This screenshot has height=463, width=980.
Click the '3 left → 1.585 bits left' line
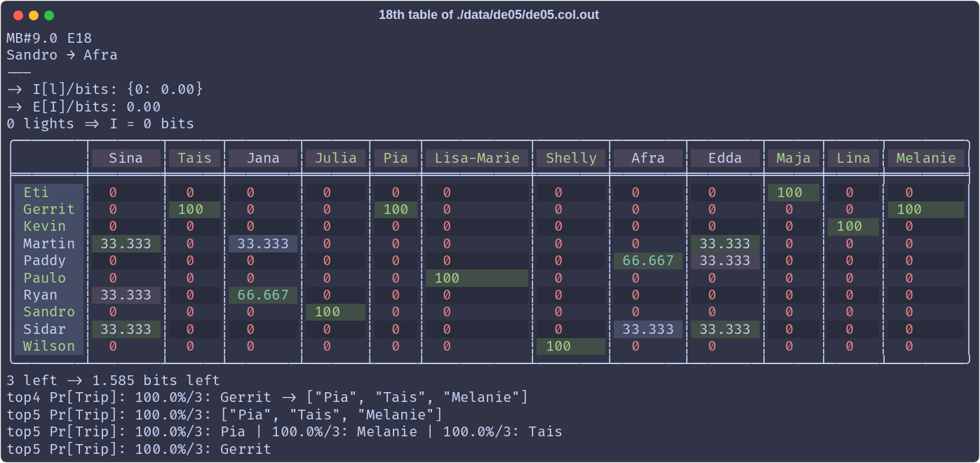pyautogui.click(x=113, y=380)
